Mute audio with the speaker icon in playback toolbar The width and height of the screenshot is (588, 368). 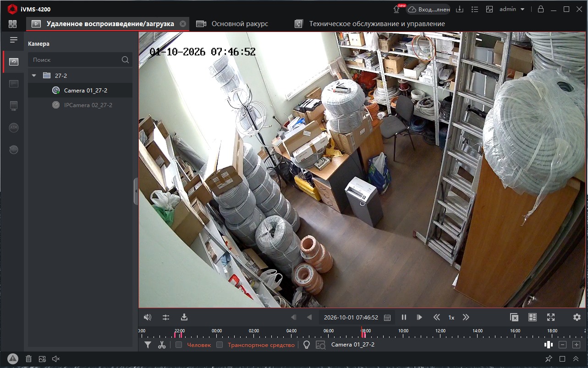pos(148,317)
